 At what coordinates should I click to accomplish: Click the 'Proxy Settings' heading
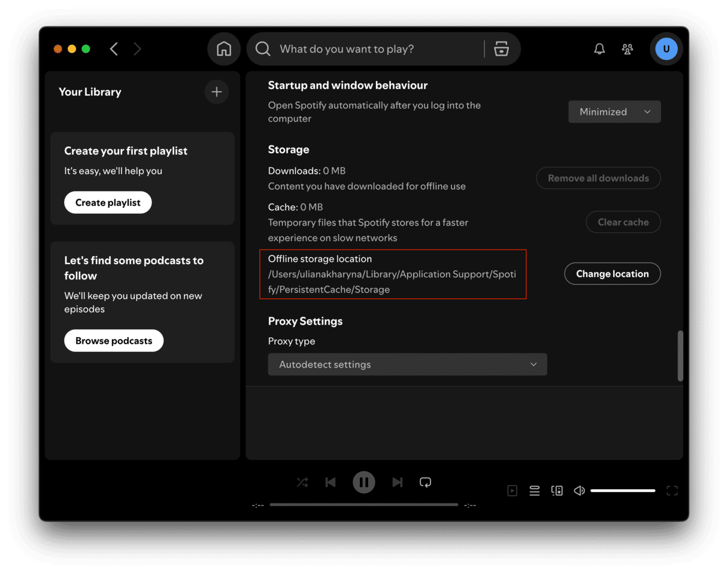click(x=305, y=321)
